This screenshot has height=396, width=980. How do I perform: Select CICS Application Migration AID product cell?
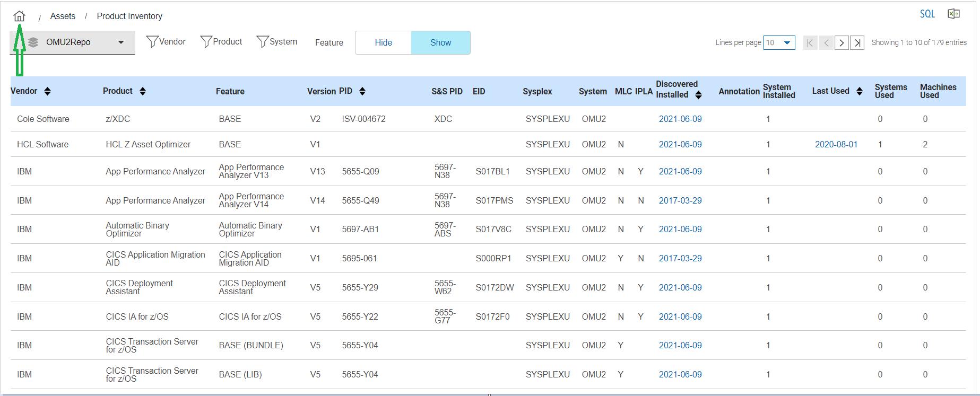pos(155,258)
